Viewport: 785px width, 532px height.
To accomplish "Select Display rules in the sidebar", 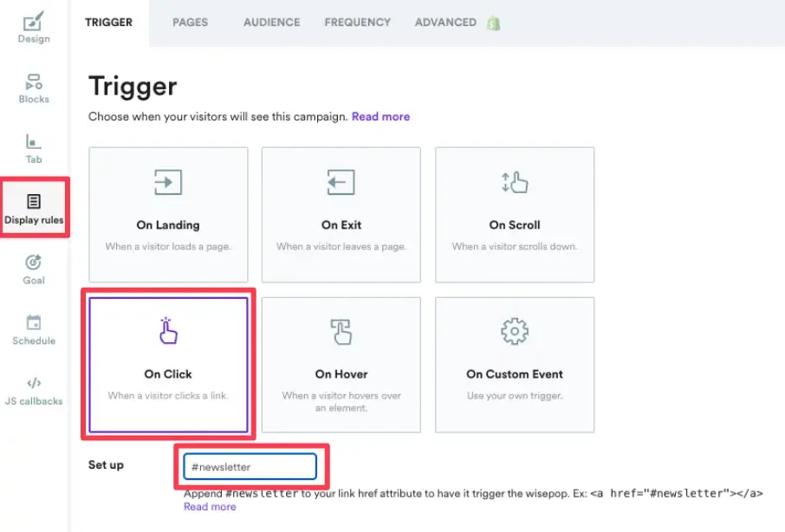I will [34, 208].
